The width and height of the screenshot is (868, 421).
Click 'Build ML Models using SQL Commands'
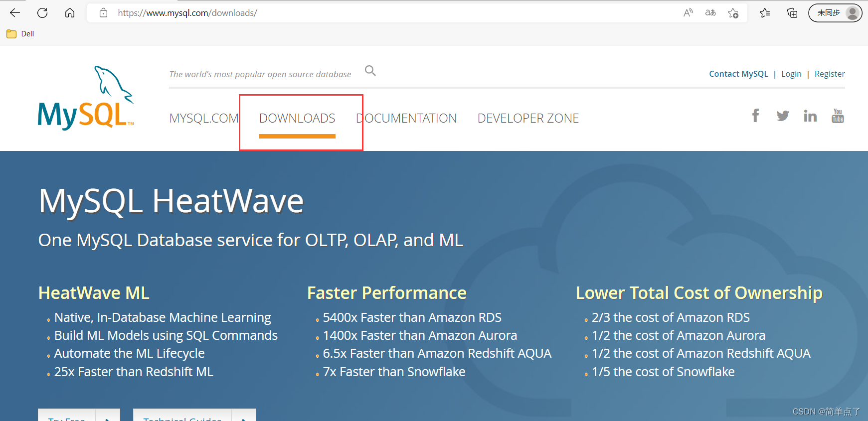coord(166,335)
